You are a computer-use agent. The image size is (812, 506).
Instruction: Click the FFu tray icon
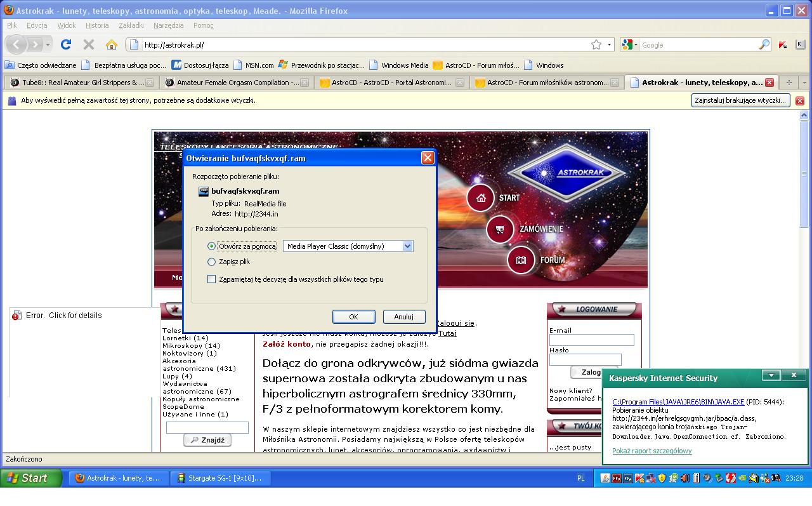[x=616, y=478]
